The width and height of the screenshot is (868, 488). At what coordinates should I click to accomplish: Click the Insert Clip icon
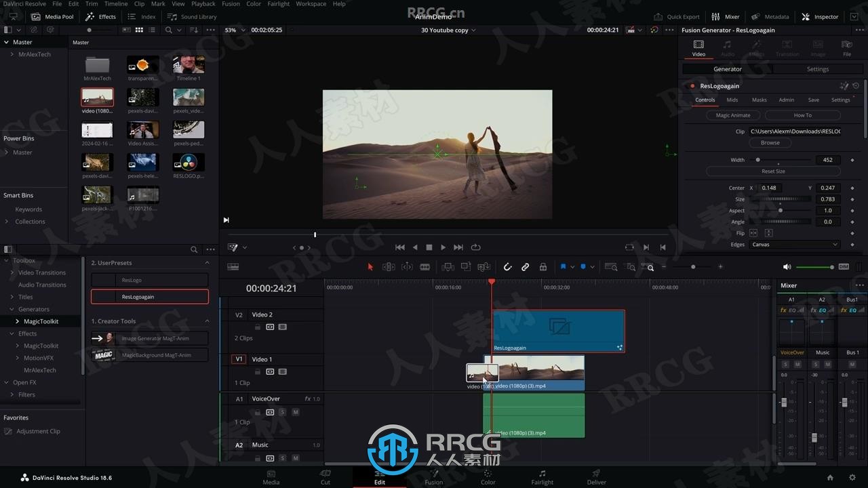coord(448,267)
